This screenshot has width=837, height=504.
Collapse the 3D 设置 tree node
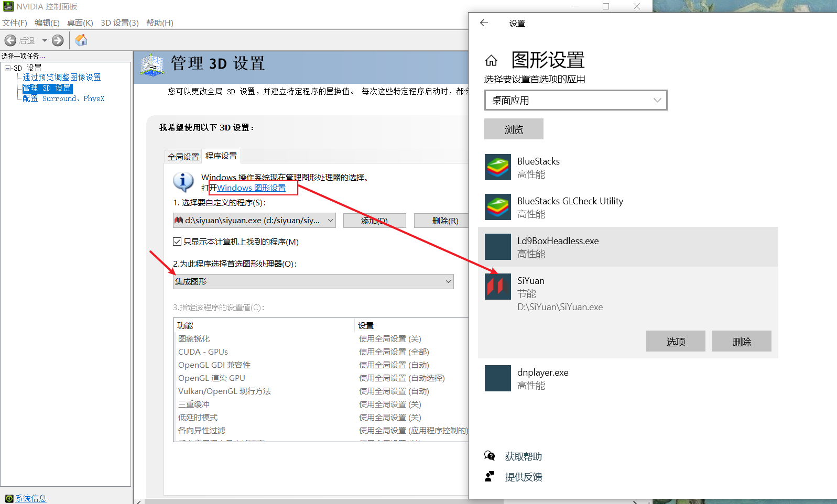tap(8, 68)
